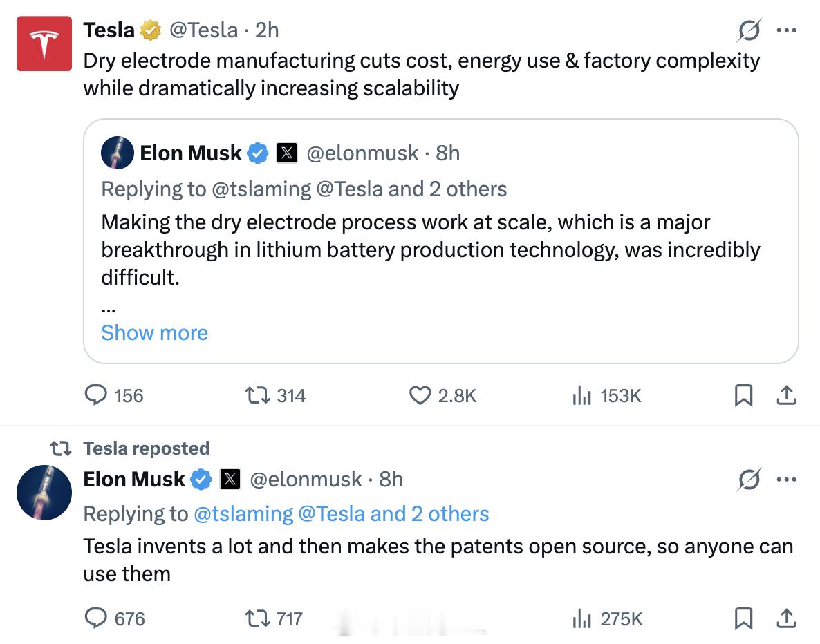820x644 pixels.
Task: Open Tesla's red logo profile picture
Action: pyautogui.click(x=44, y=44)
